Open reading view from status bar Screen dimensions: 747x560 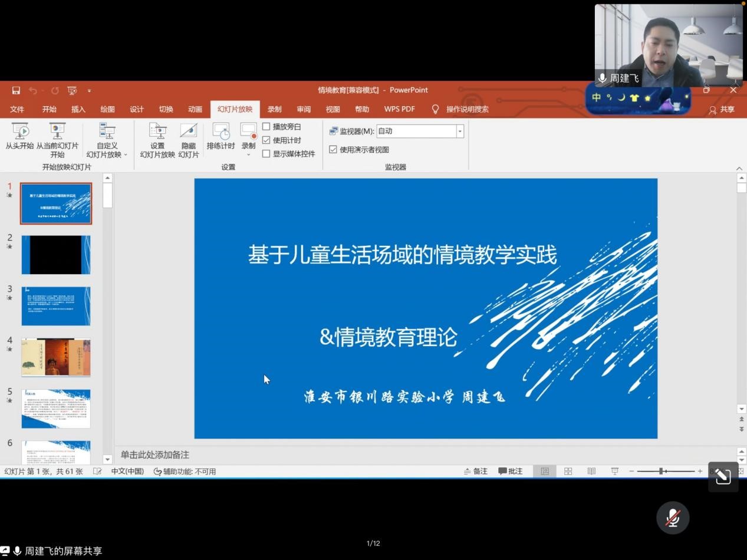pyautogui.click(x=591, y=471)
